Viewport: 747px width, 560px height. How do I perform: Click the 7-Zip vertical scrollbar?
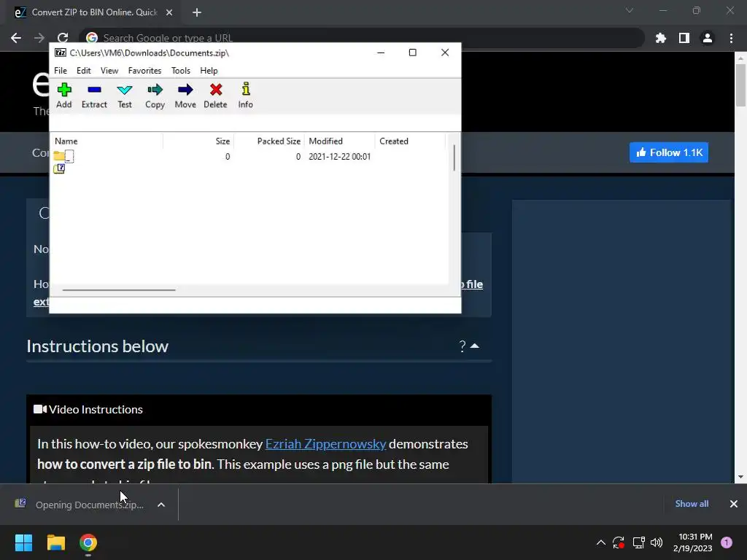click(x=454, y=157)
